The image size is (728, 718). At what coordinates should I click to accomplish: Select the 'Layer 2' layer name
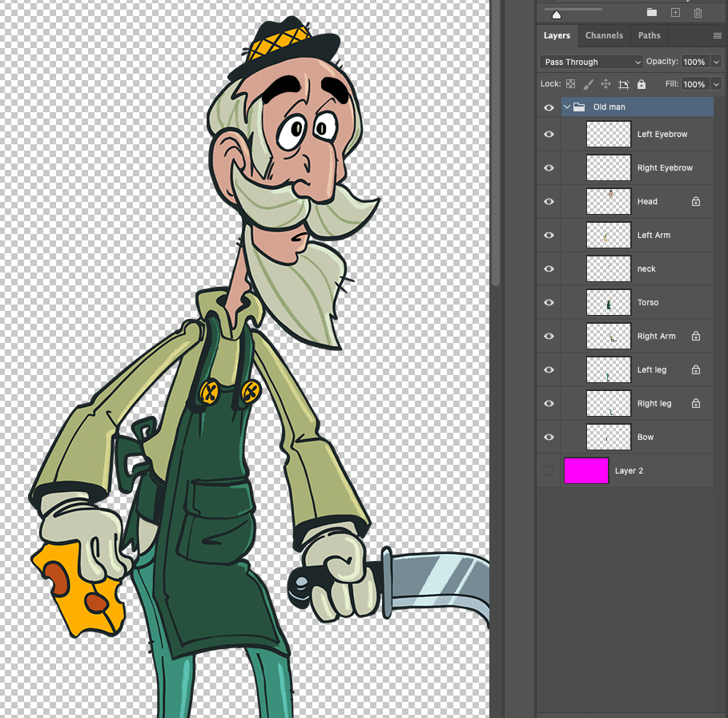629,470
